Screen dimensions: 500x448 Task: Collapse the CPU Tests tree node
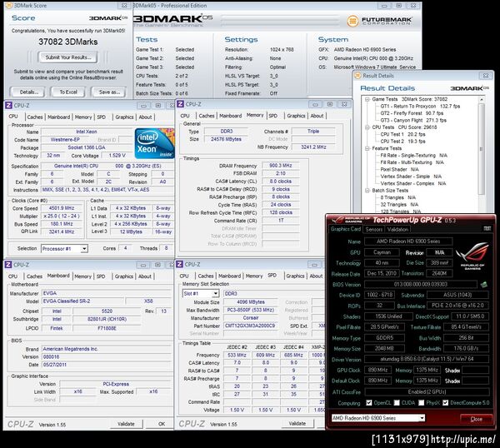367,127
